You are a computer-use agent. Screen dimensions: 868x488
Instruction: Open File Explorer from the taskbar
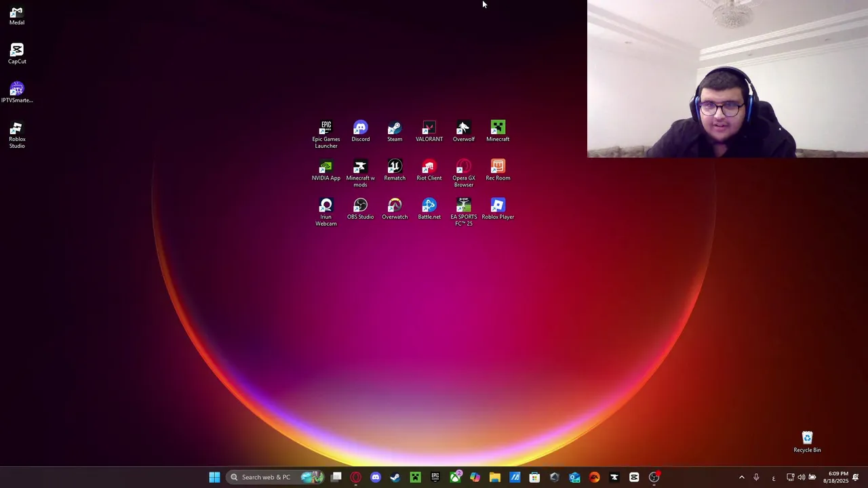point(495,477)
